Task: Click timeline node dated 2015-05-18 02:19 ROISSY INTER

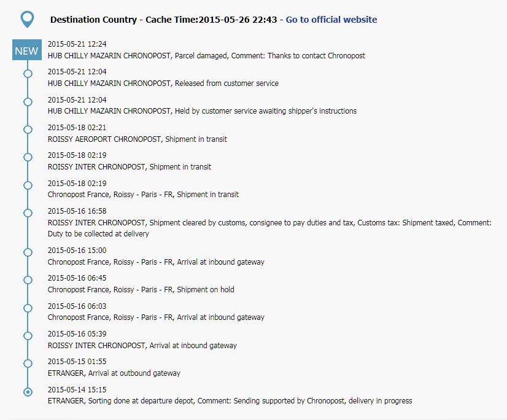Action: pyautogui.click(x=28, y=157)
